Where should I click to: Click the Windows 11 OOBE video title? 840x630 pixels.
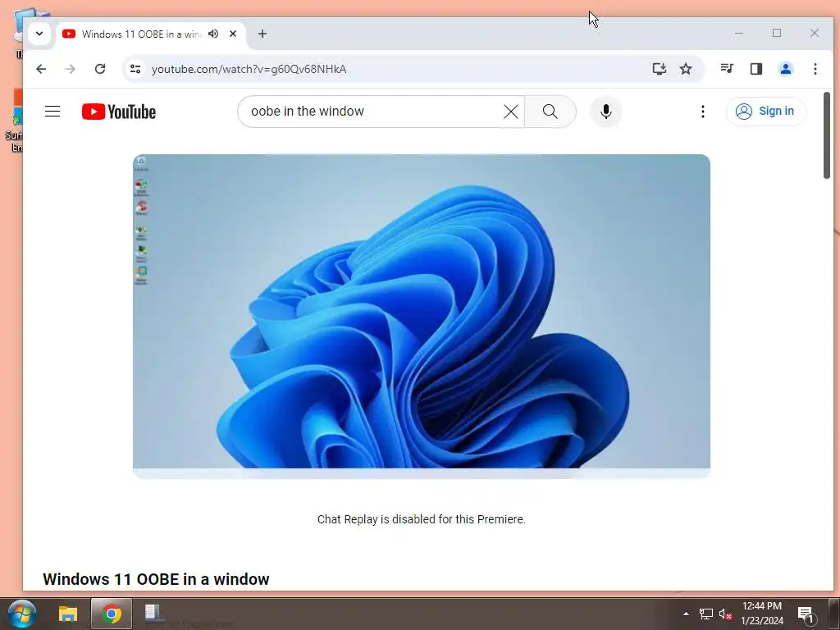tap(156, 579)
